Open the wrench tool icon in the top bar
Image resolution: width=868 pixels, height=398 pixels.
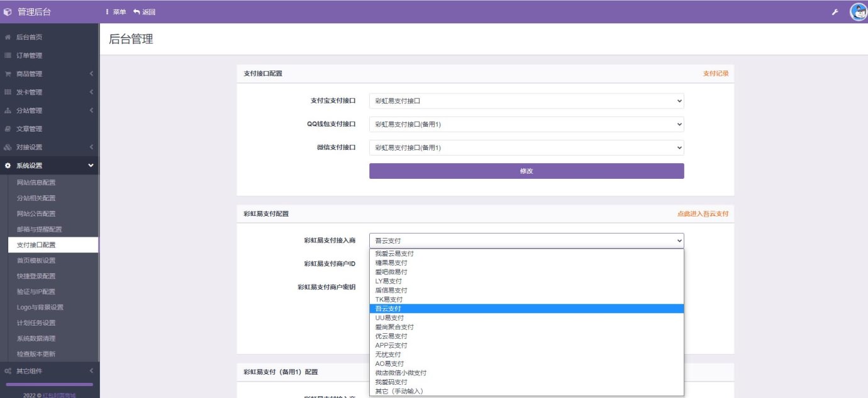(835, 12)
